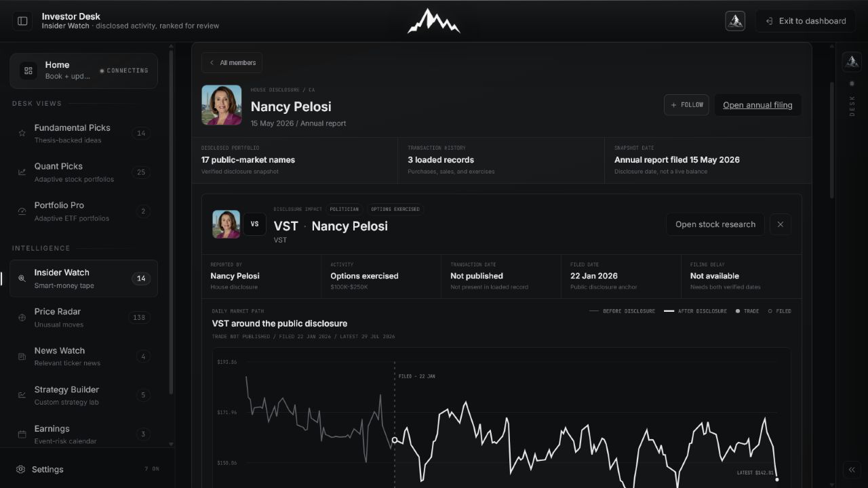Click the Insider Watch magnifier icon

22,279
